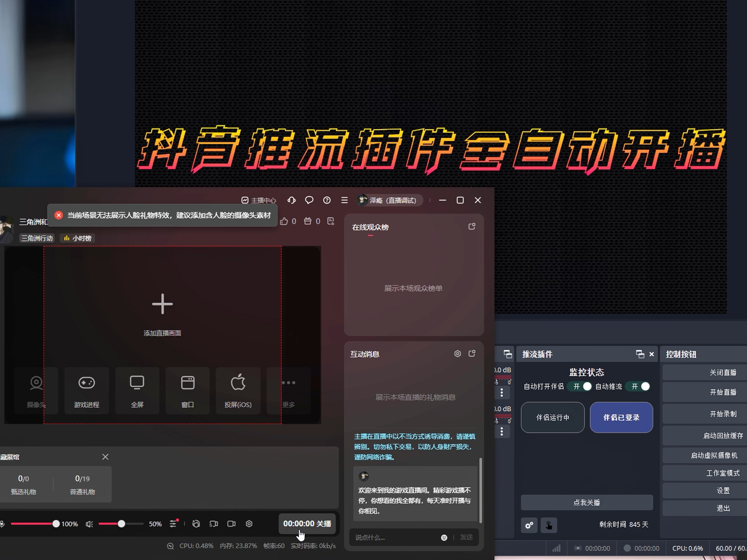Click the beauty/face effect icon in toolbar

(196, 524)
